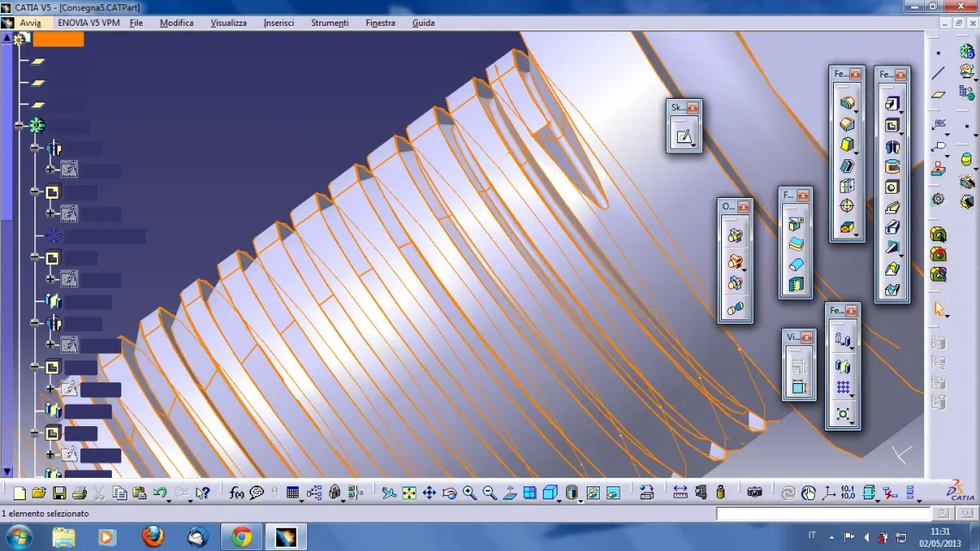Select the Close Surface tool
The image size is (980, 551).
(795, 264)
